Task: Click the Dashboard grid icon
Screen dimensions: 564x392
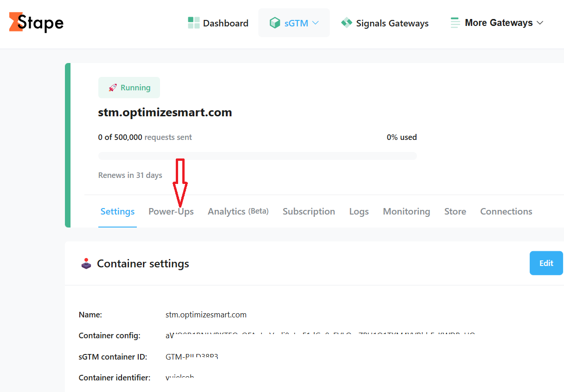Action: point(193,23)
